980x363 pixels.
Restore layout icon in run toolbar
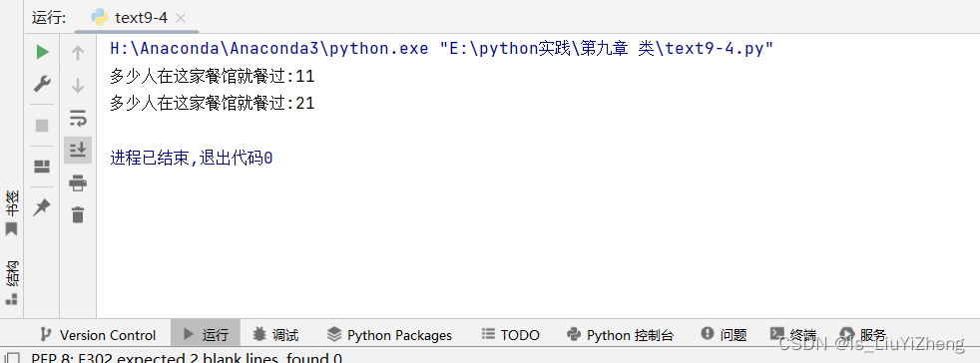tap(42, 167)
